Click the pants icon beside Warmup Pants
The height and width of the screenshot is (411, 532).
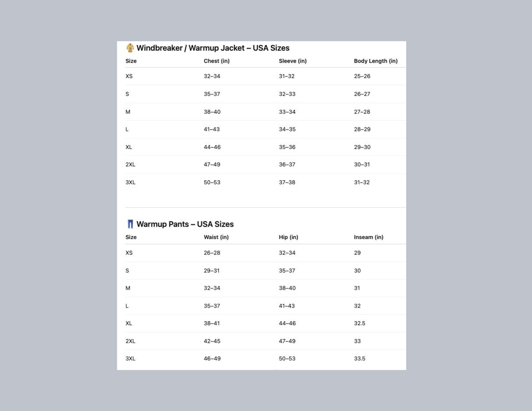tap(130, 224)
